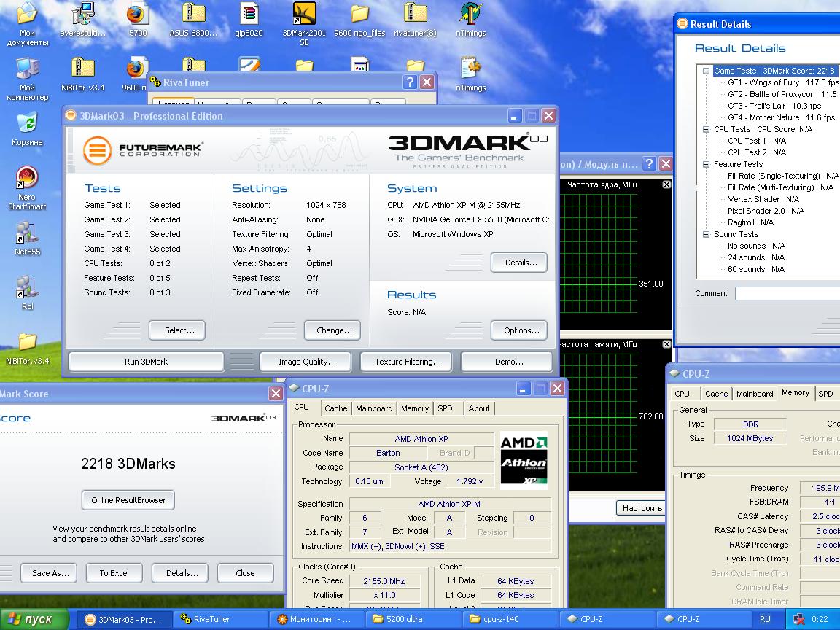Click the Futuremark Corporation logo
The height and width of the screenshot is (630, 840).
[142, 150]
